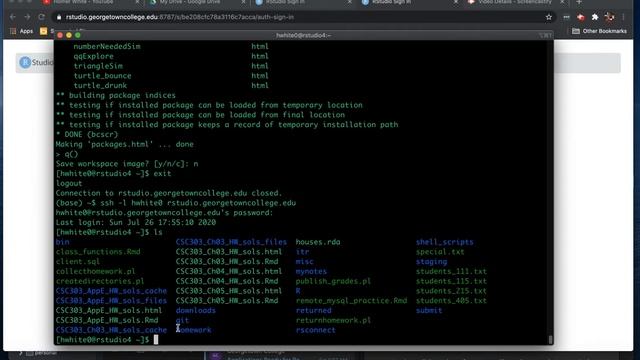Click 'collecthomework.pl' in the listing
The image size is (640, 360).
[96, 271]
